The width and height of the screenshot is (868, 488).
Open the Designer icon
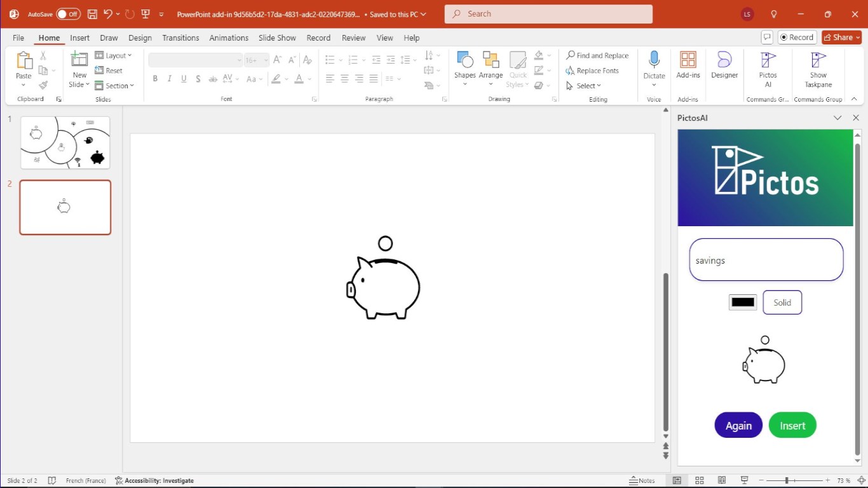(x=724, y=60)
